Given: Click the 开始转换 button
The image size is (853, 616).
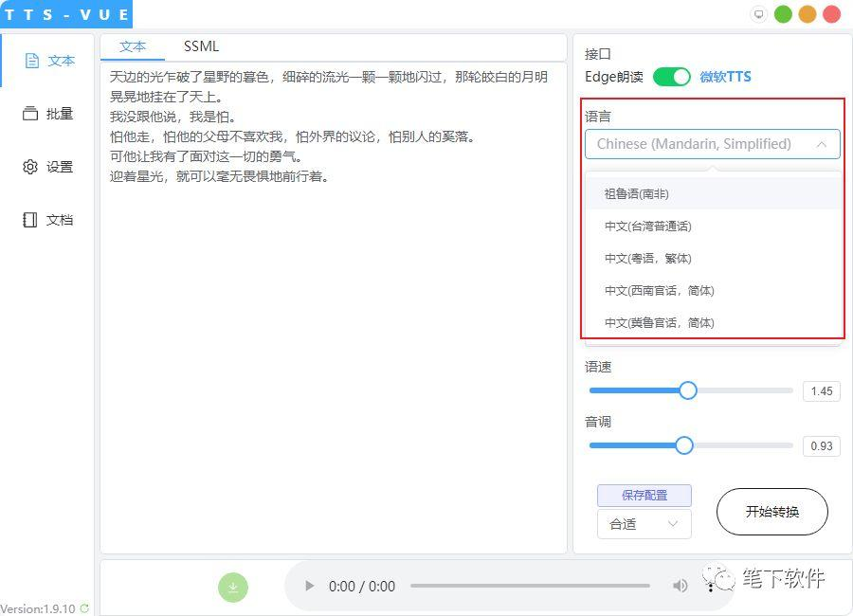Looking at the screenshot, I should click(x=771, y=512).
